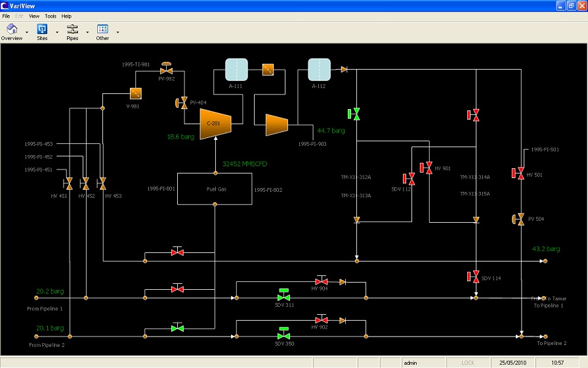Click the Fuel Gas box
The height and width of the screenshot is (368, 588).
[215, 189]
